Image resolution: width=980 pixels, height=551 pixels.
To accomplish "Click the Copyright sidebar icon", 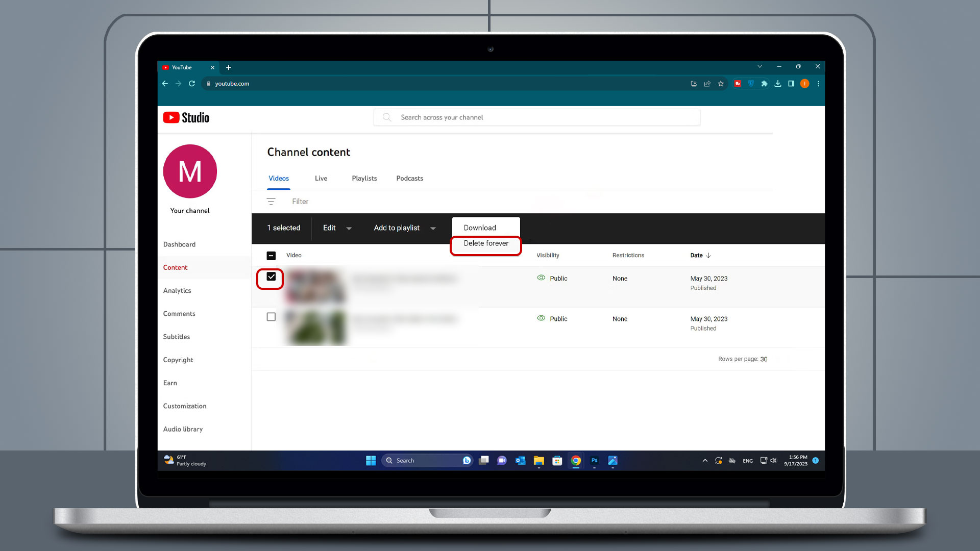I will click(178, 359).
